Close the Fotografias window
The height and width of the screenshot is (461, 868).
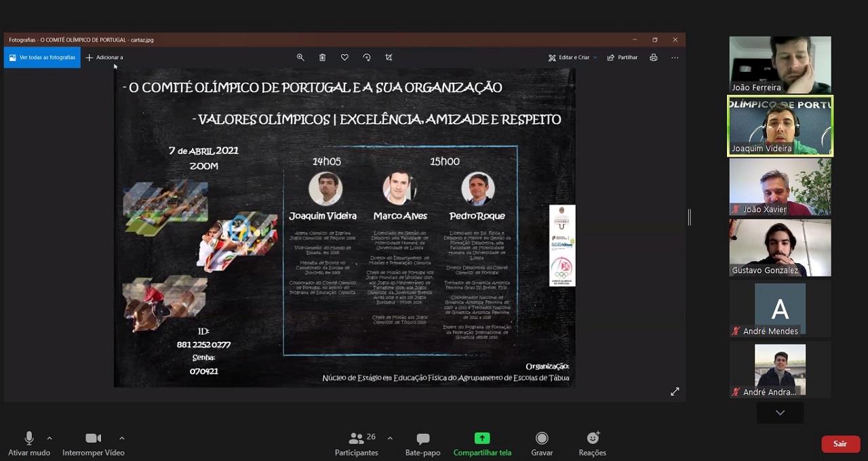(x=675, y=40)
